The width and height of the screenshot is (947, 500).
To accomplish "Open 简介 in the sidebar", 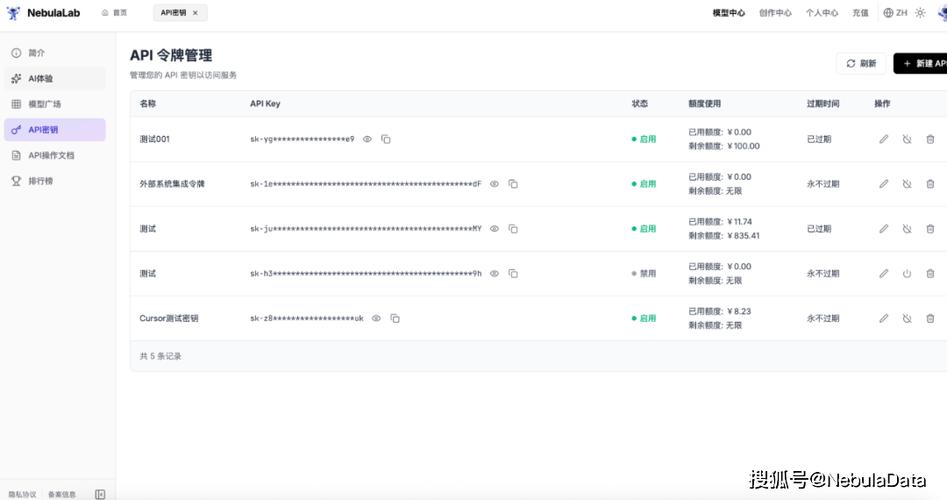I will [x=55, y=53].
